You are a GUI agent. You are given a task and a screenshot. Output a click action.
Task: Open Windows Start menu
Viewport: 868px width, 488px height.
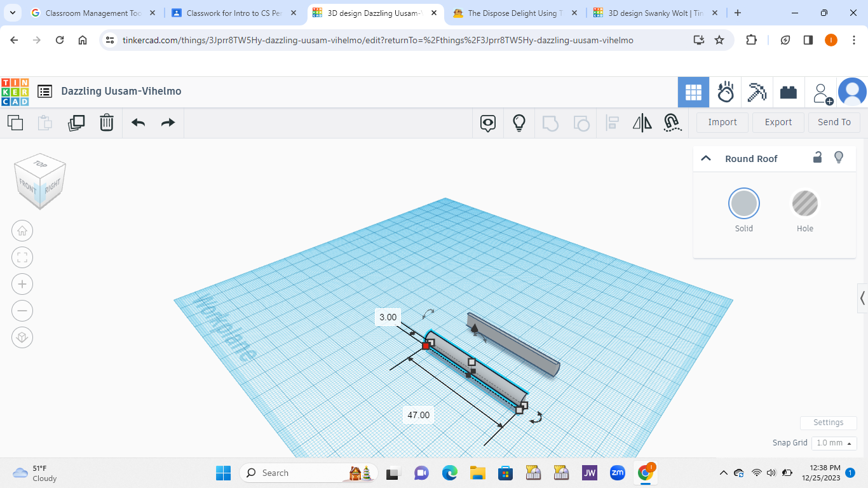224,473
